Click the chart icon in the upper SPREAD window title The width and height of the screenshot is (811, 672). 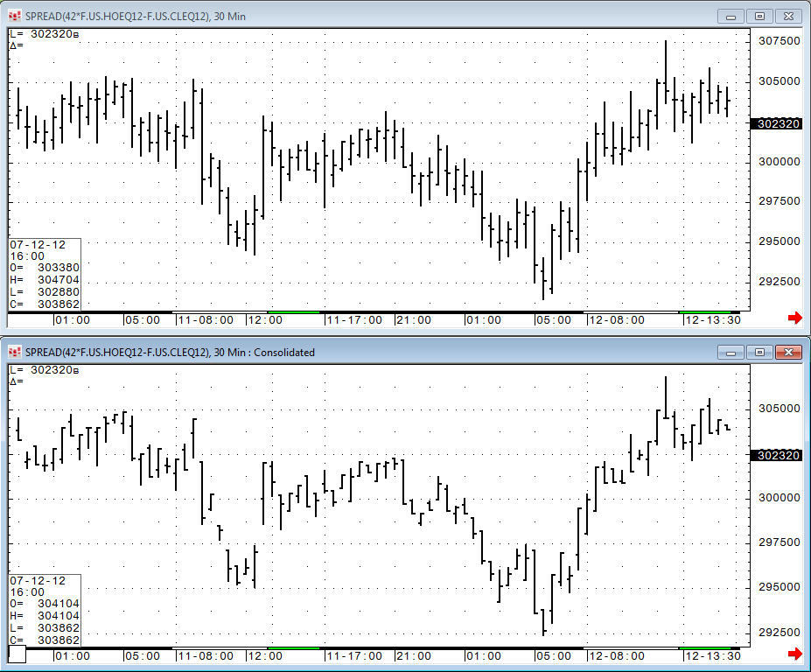pos(14,16)
